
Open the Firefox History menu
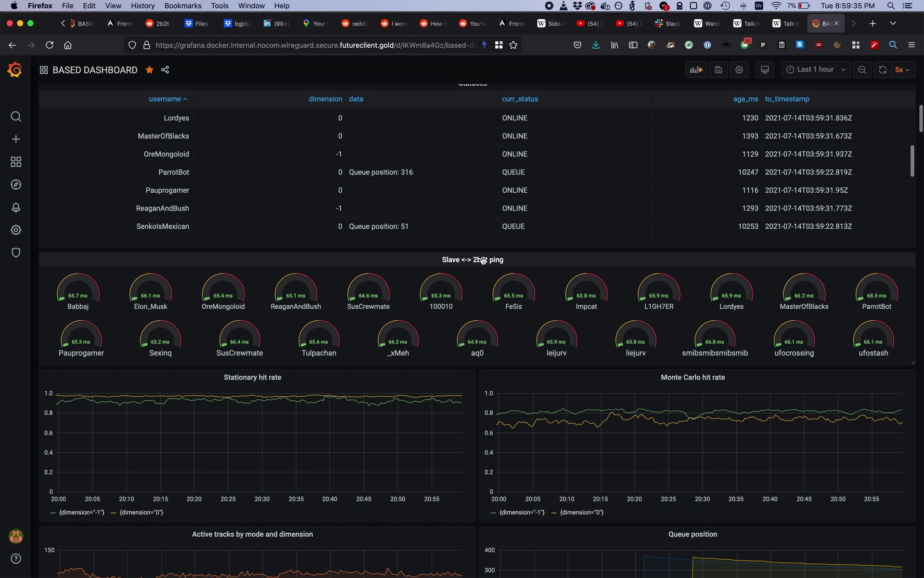click(142, 6)
